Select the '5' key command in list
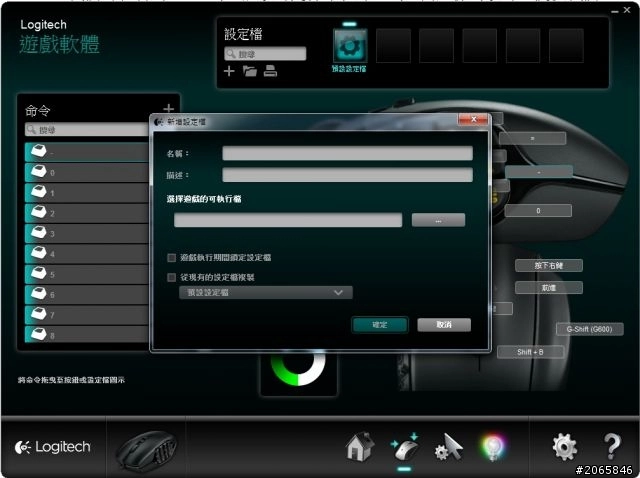This screenshot has width=640, height=478. pyautogui.click(x=87, y=274)
